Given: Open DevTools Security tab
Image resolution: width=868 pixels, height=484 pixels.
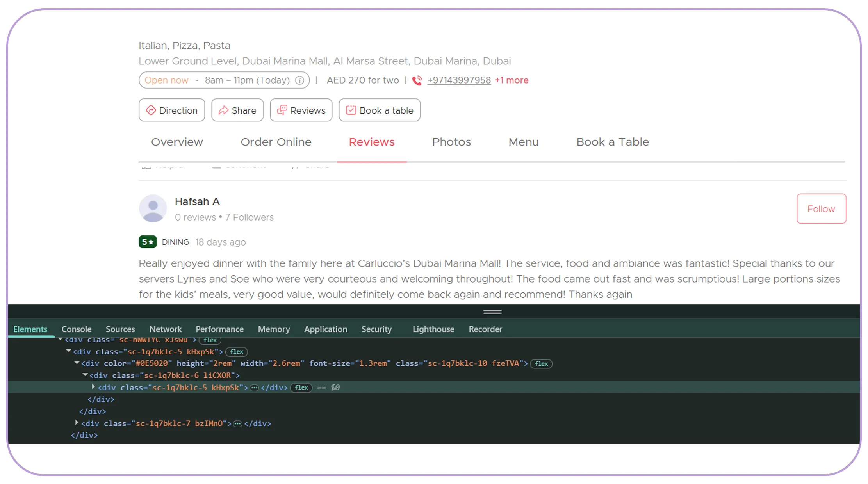Looking at the screenshot, I should tap(376, 329).
